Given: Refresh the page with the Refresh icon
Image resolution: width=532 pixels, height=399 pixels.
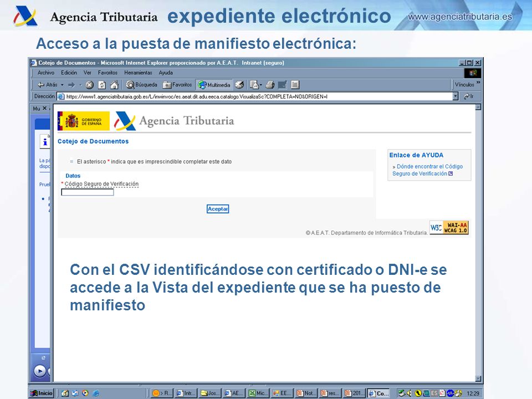Looking at the screenshot, I should 102,85.
